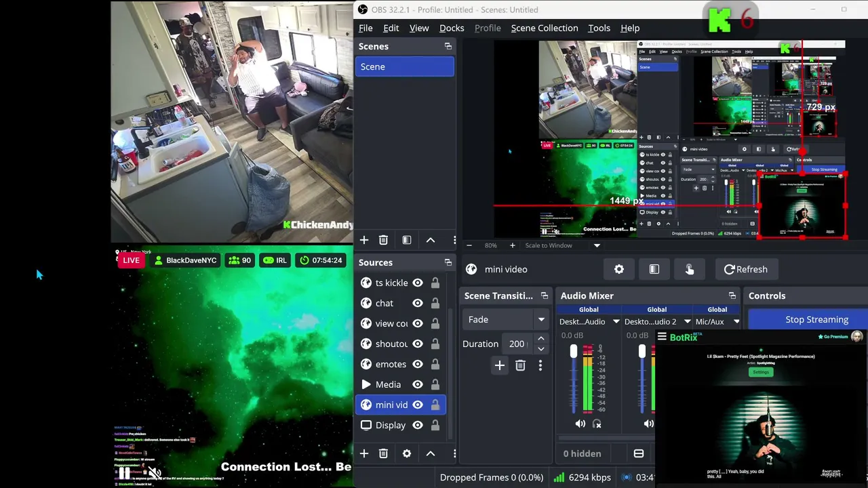The width and height of the screenshot is (868, 488).
Task: Open the BotRix hamburger menu
Action: coord(662,337)
